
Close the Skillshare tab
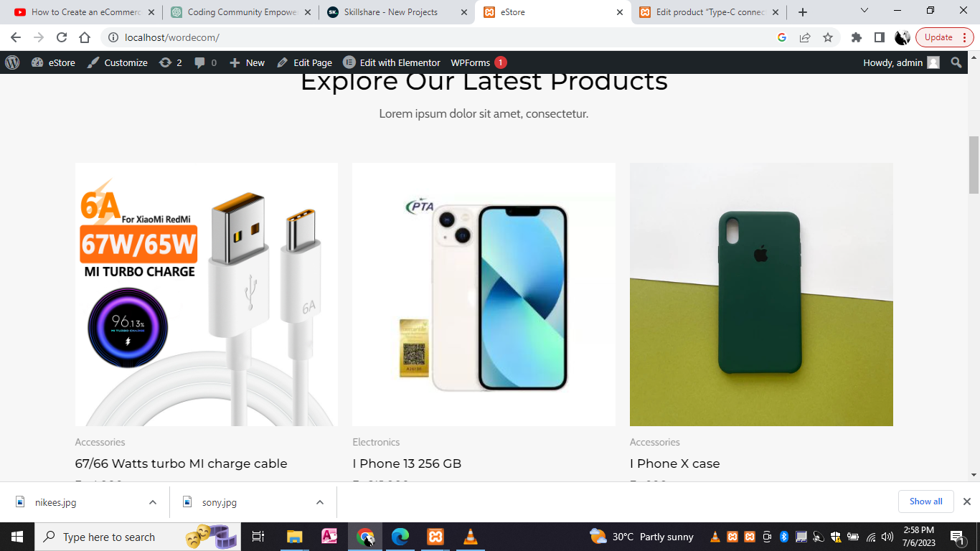[x=464, y=12]
